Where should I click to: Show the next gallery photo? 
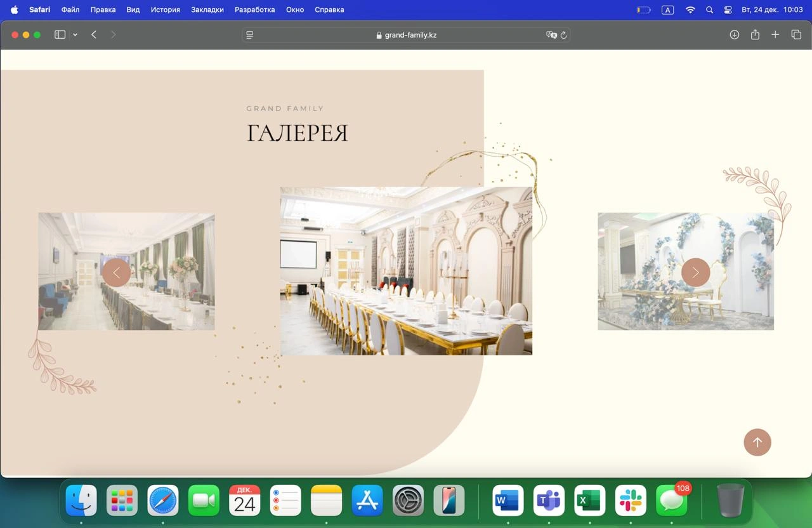(695, 272)
